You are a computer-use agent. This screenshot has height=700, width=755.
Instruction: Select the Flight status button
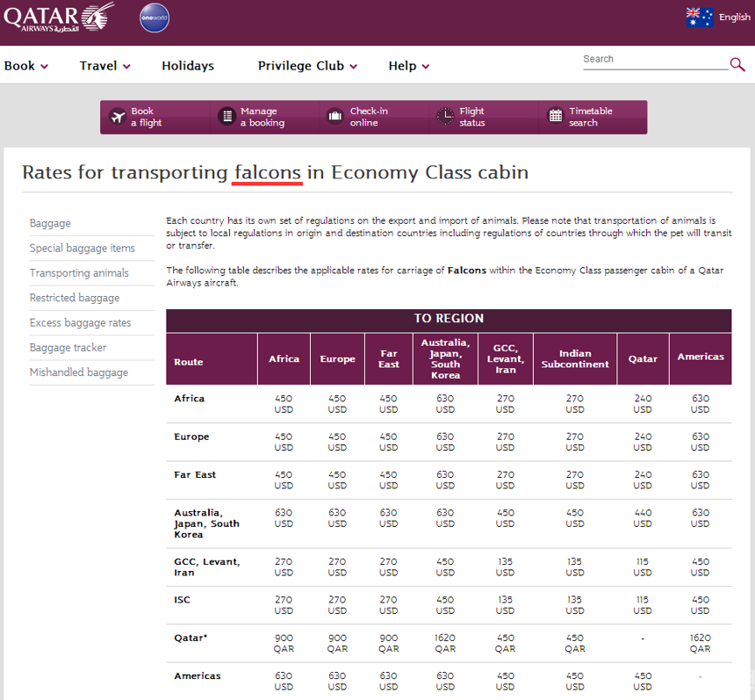click(484, 117)
